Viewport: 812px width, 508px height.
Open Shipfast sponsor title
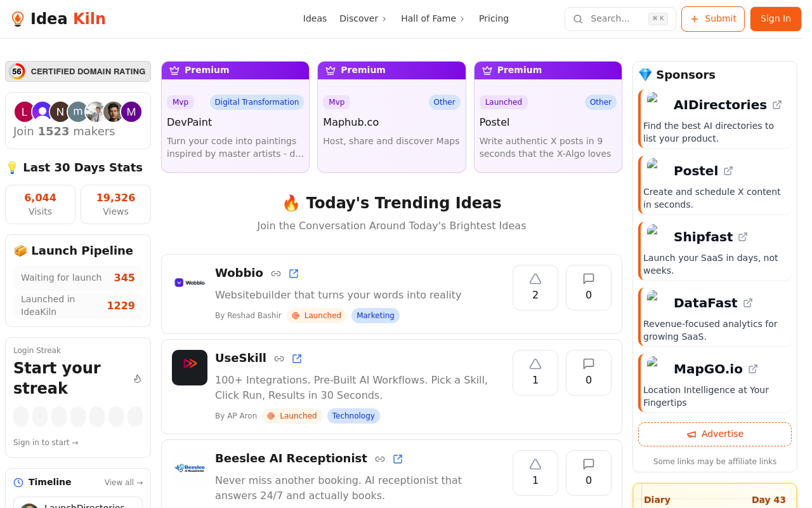pyautogui.click(x=703, y=237)
